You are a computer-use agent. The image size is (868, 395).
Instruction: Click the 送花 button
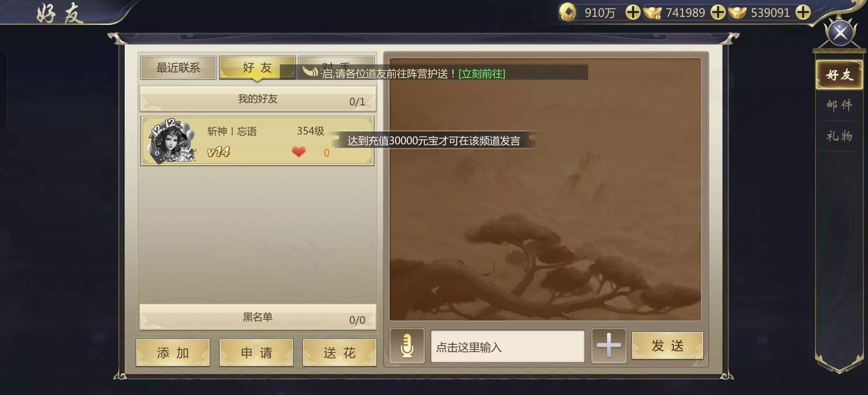point(340,353)
